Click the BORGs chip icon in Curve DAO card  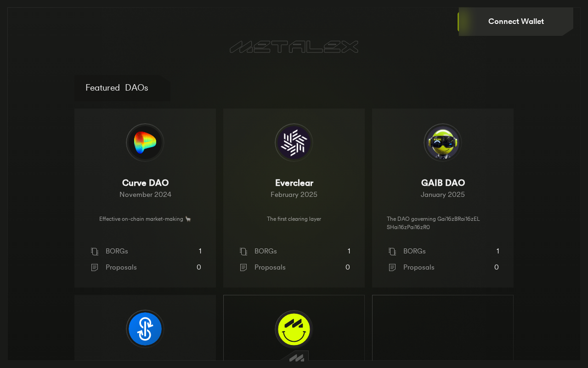[95, 251]
